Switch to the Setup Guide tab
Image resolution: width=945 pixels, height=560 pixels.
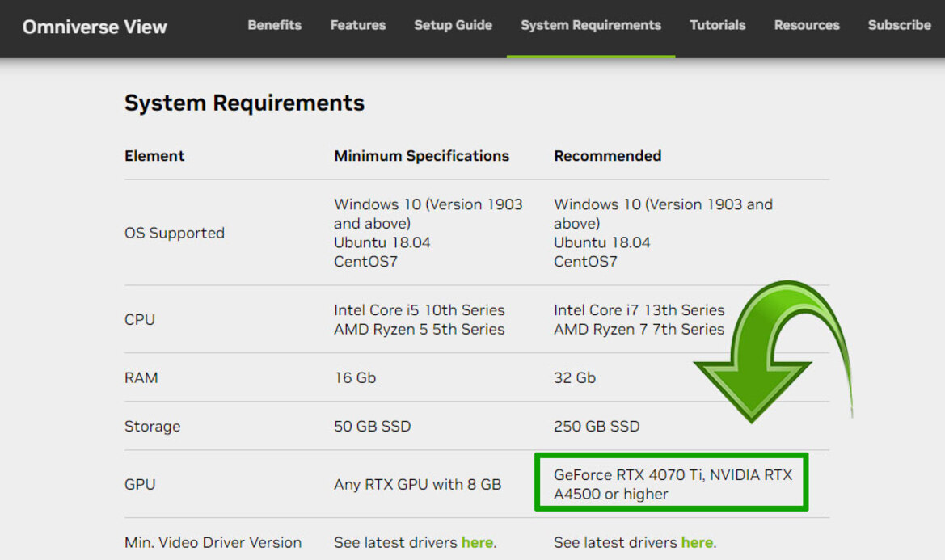pos(454,25)
